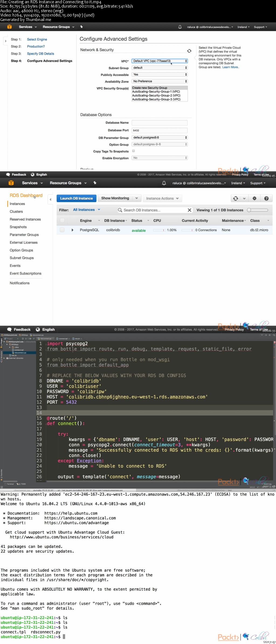Expand the step sidebar arrow next to Step 1

6,41
